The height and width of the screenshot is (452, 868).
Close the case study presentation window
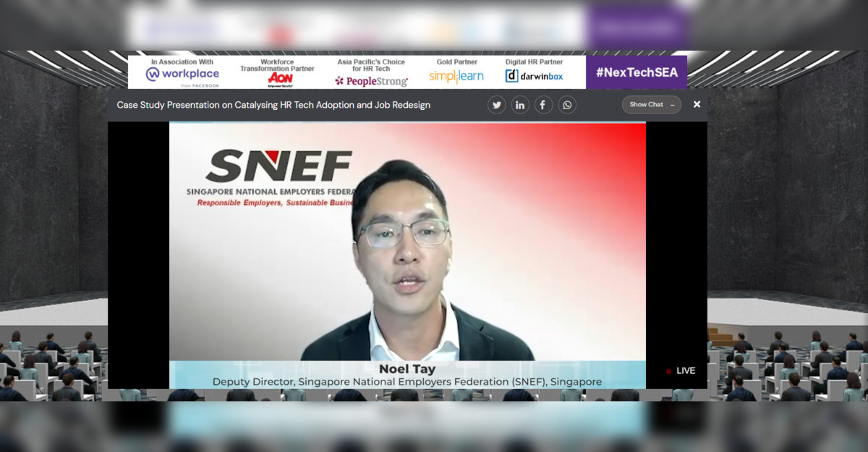[697, 104]
